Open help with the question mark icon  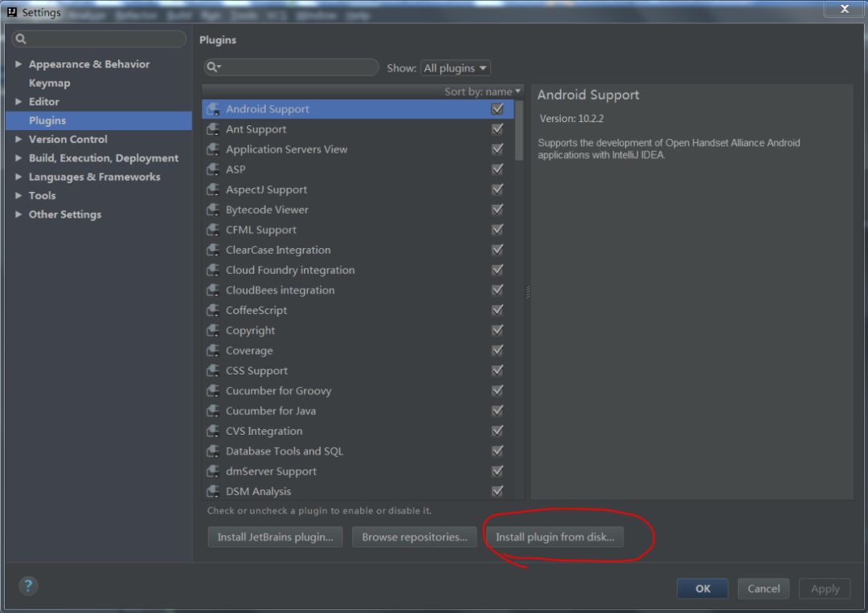coord(28,586)
